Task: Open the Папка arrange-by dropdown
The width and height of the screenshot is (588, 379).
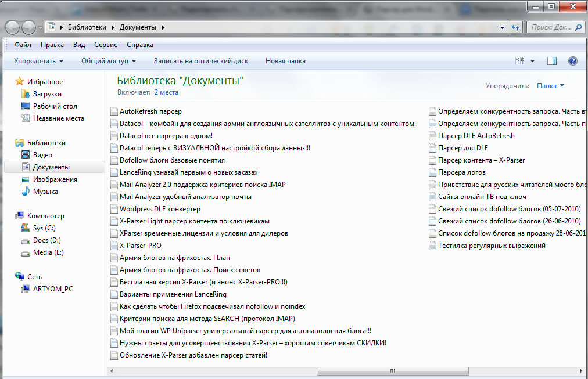Action: point(550,86)
